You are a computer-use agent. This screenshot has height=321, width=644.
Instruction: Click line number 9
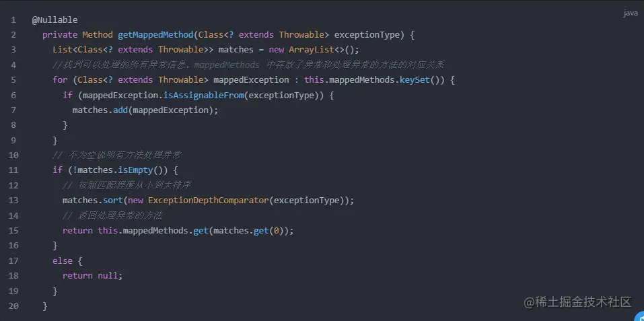[13, 140]
